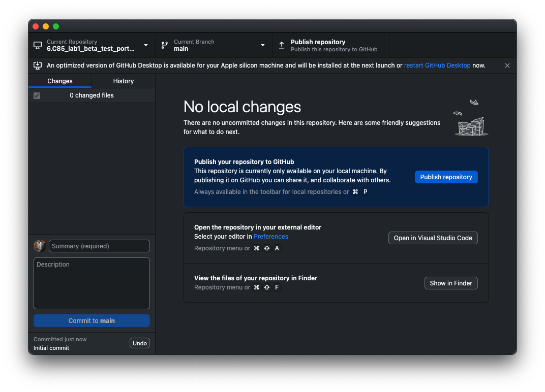Undo the Initial commit
This screenshot has height=392, width=545.
[x=139, y=343]
